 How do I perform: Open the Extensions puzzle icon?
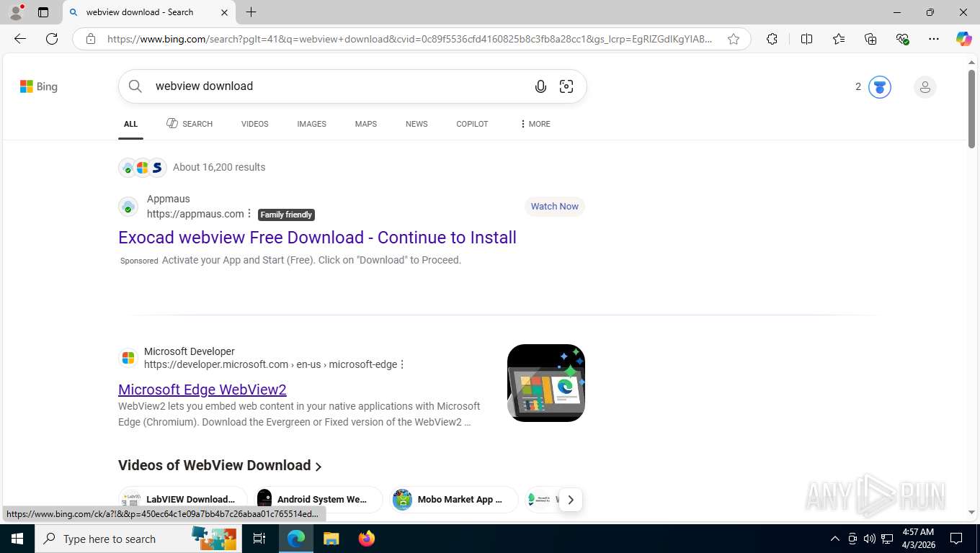click(x=772, y=39)
